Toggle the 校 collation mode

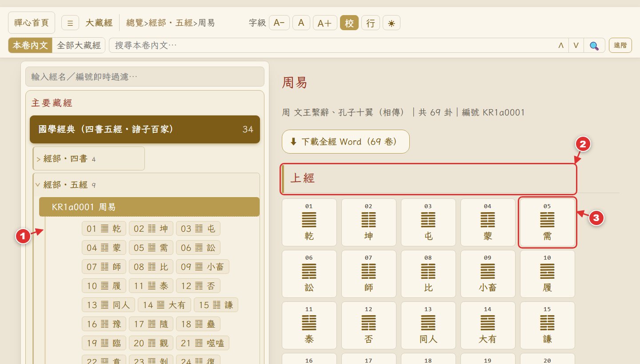coord(349,23)
